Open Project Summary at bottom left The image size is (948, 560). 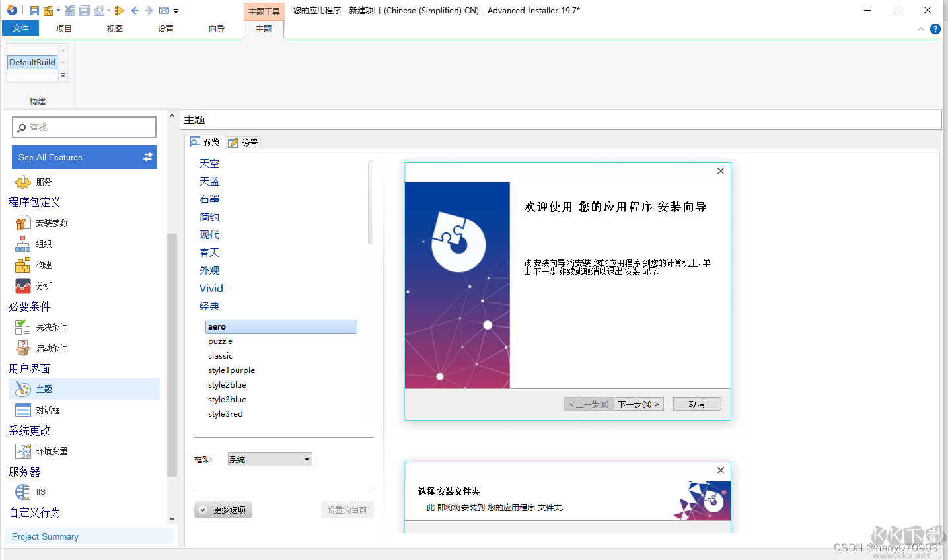pos(45,536)
